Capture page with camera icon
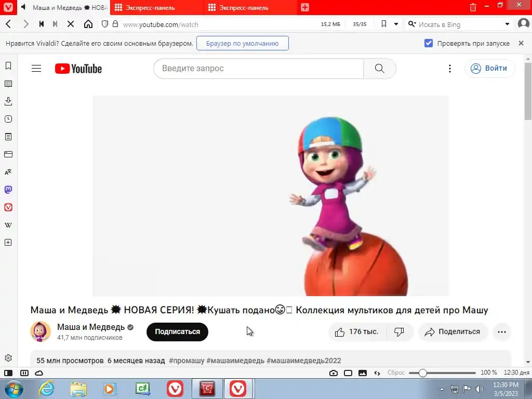 pos(333,373)
